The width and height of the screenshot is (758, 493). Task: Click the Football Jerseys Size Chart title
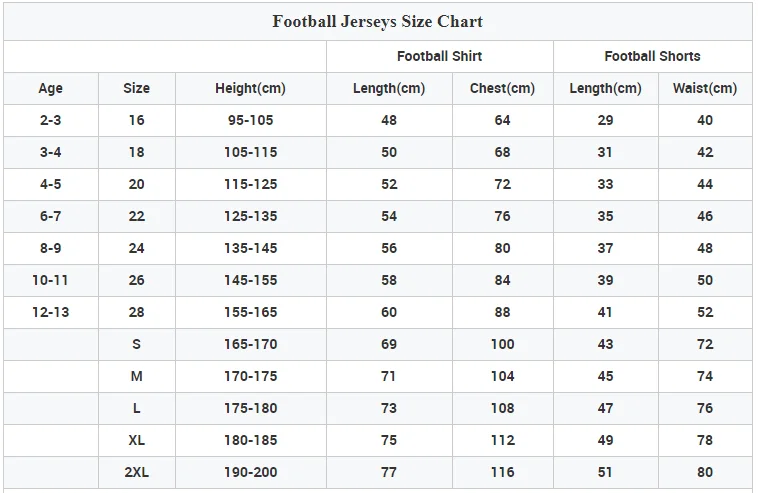click(x=378, y=21)
